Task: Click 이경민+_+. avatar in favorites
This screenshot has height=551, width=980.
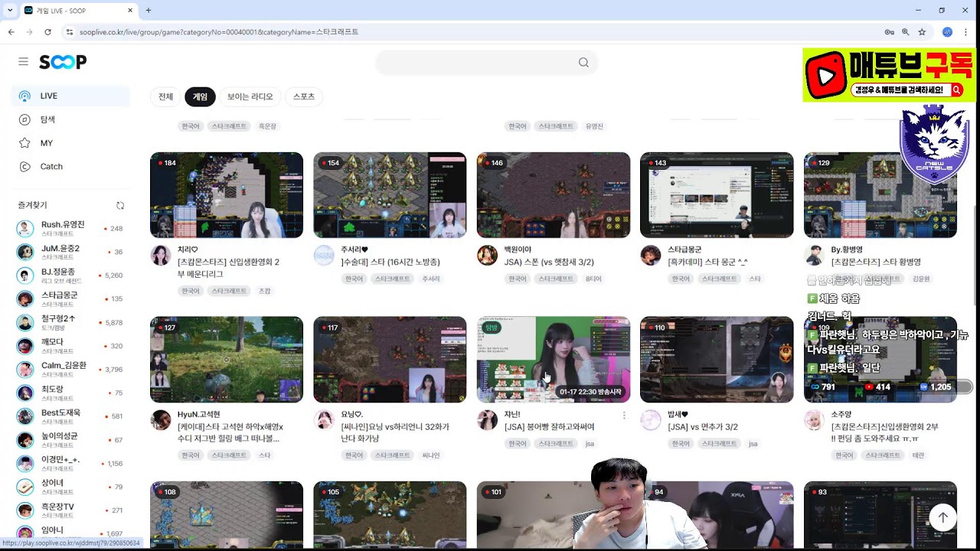Action: [25, 464]
